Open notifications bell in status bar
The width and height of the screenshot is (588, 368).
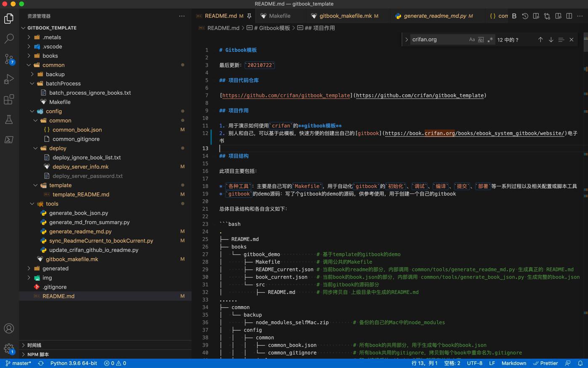tap(580, 363)
